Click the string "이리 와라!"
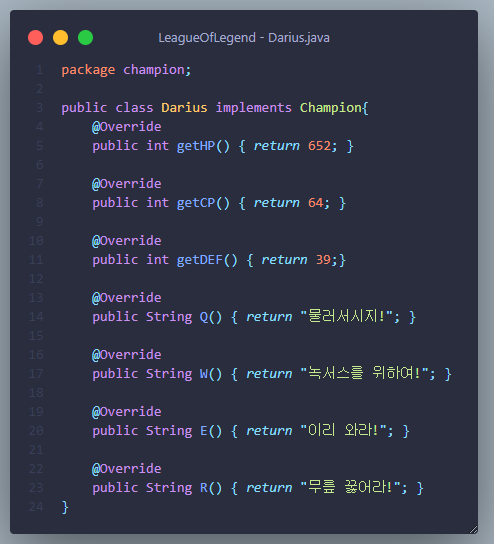The width and height of the screenshot is (494, 544). 343,430
